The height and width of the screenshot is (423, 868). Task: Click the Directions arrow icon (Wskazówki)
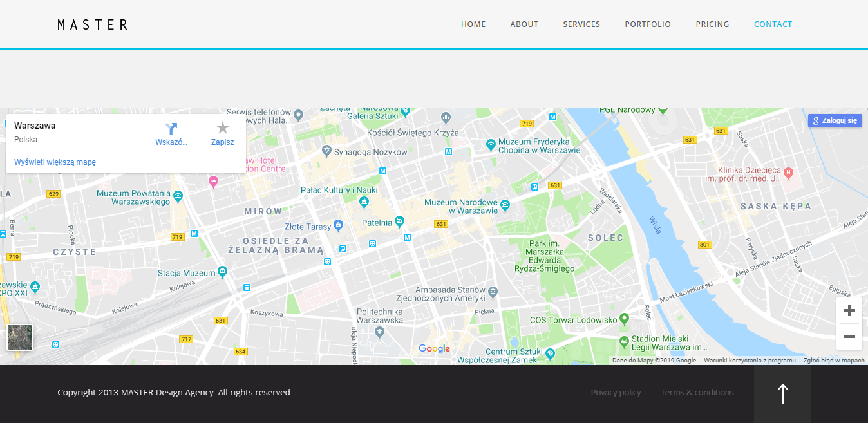(171, 129)
